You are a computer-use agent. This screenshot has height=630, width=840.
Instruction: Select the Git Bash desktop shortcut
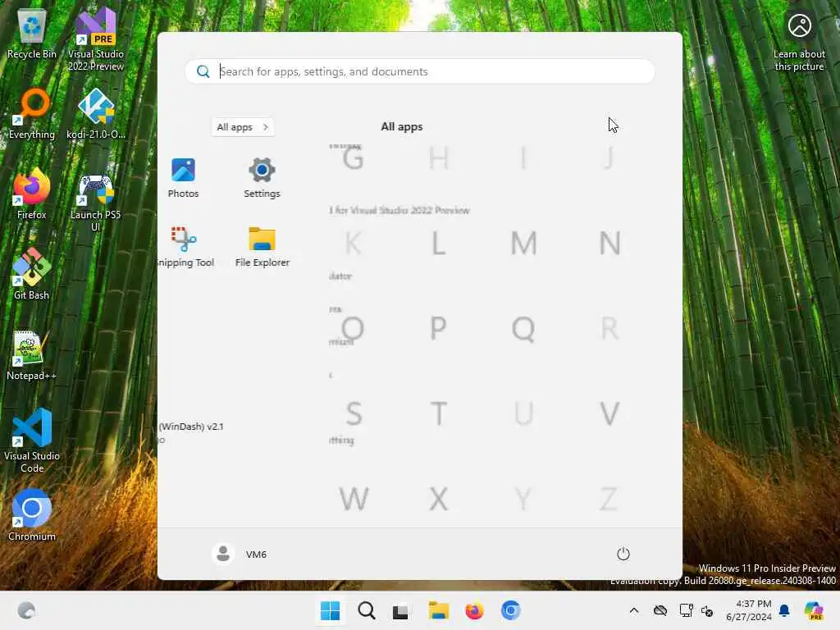coord(32,274)
